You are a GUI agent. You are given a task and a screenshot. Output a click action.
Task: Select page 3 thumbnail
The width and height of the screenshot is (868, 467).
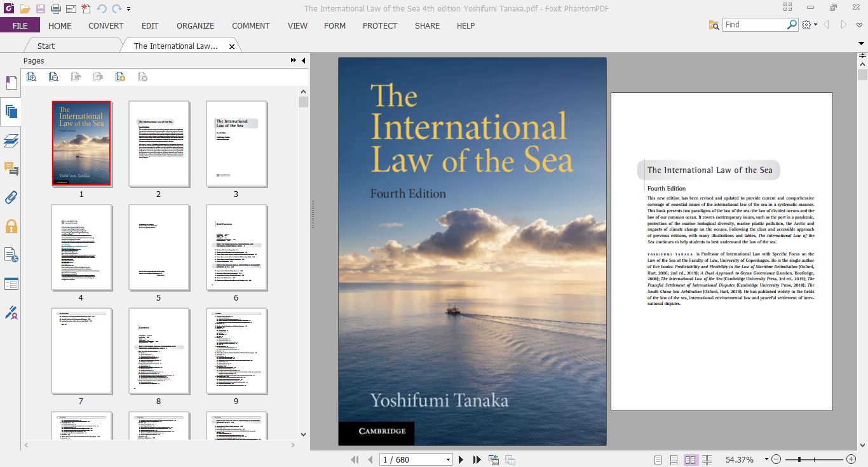coord(236,144)
